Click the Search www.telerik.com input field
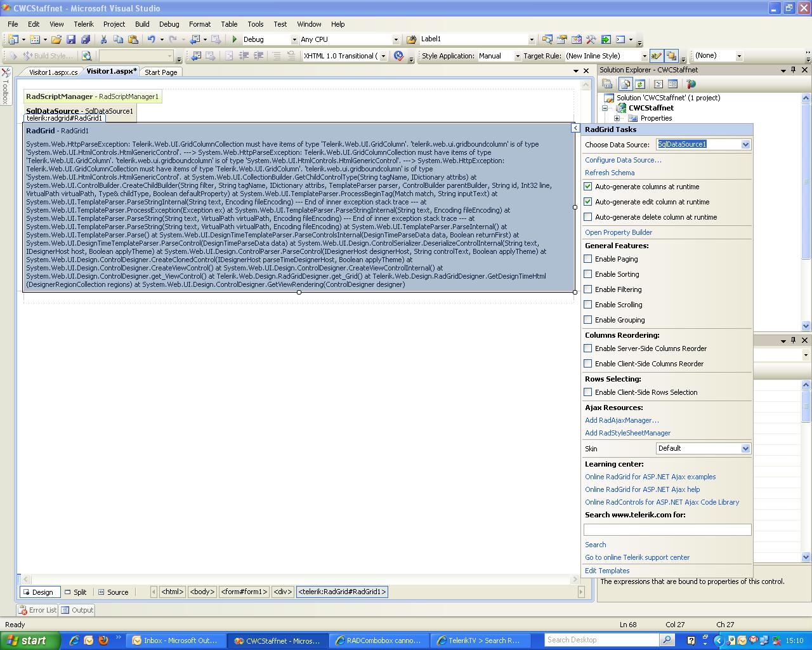This screenshot has height=650, width=812. pos(667,529)
